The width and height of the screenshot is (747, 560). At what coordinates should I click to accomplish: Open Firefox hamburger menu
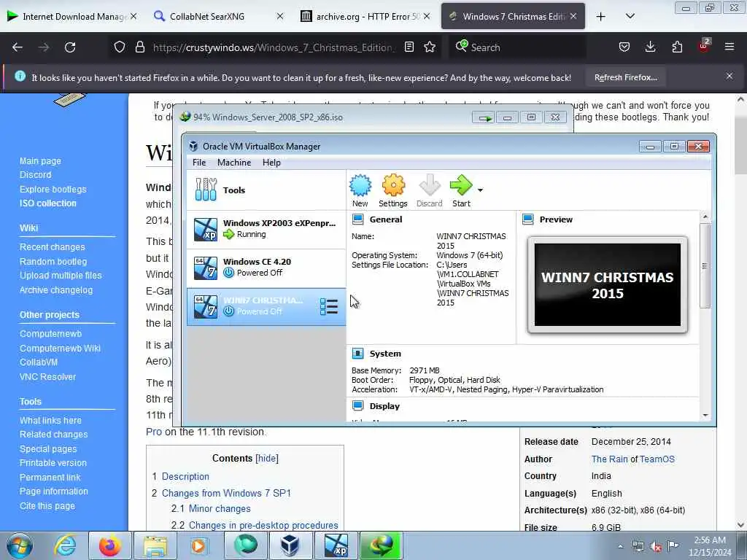point(729,47)
